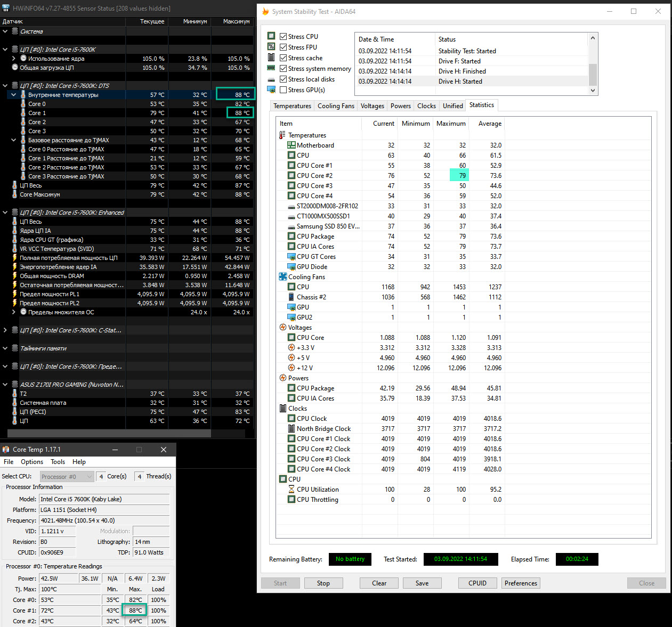Expand Пределы множителя OC row

[14, 312]
